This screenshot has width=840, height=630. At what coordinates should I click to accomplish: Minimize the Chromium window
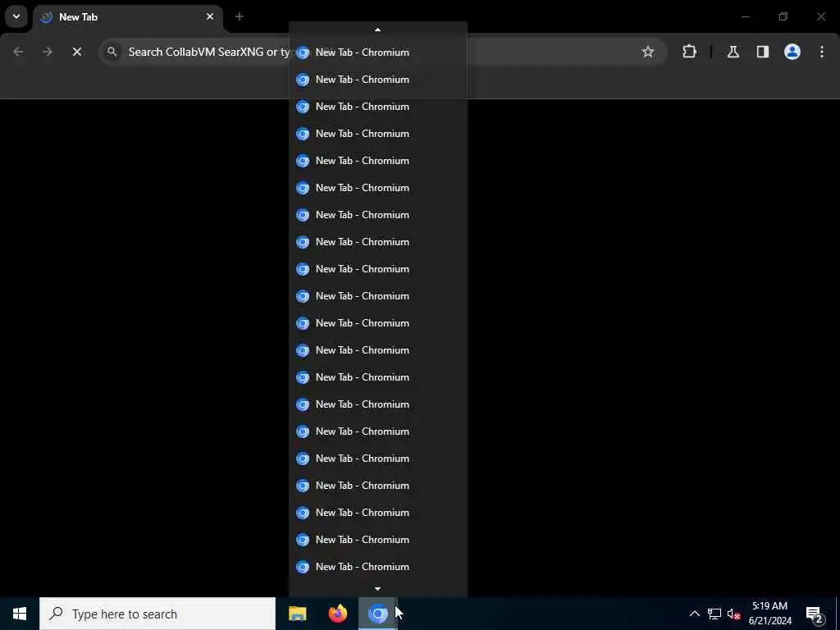pos(745,16)
